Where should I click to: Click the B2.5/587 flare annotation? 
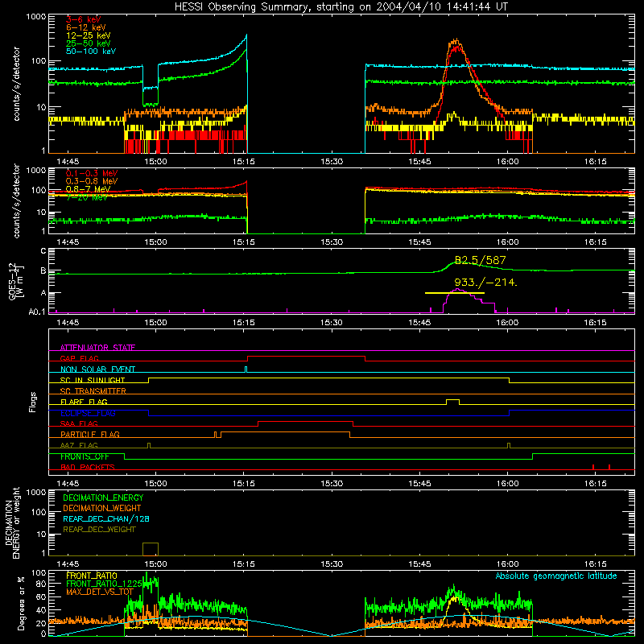coord(480,260)
